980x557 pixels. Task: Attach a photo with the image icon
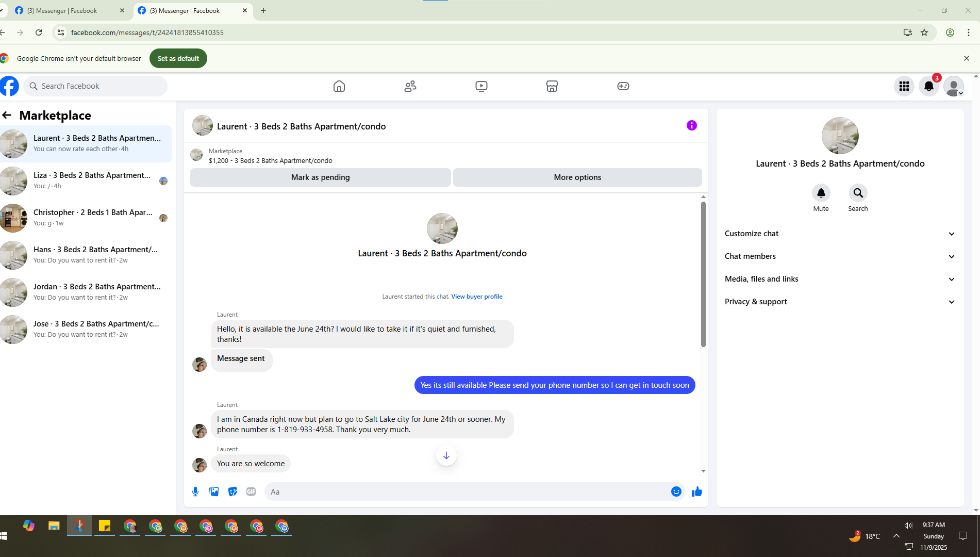click(214, 492)
